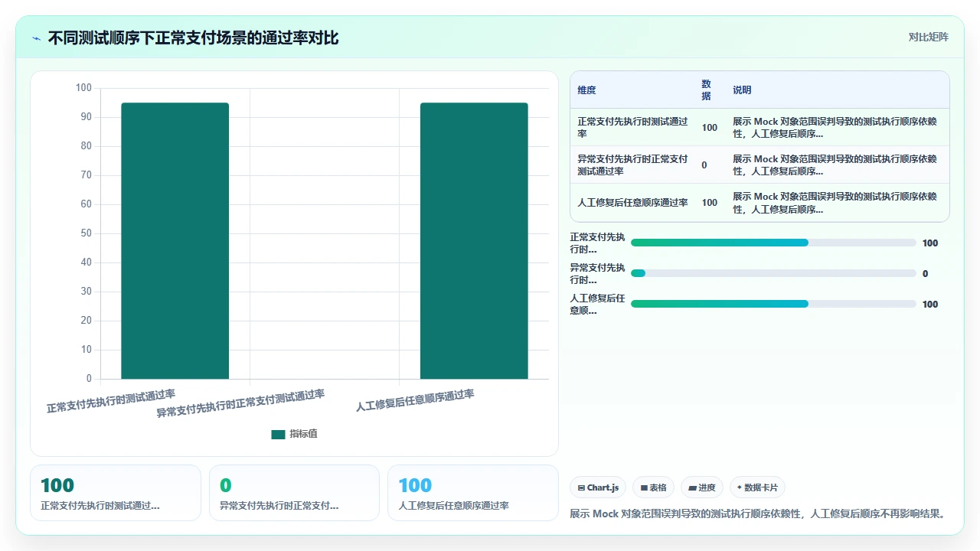Open the blue 100 card 人工修复后任意顺序通过率
The image size is (980, 551).
click(x=473, y=493)
